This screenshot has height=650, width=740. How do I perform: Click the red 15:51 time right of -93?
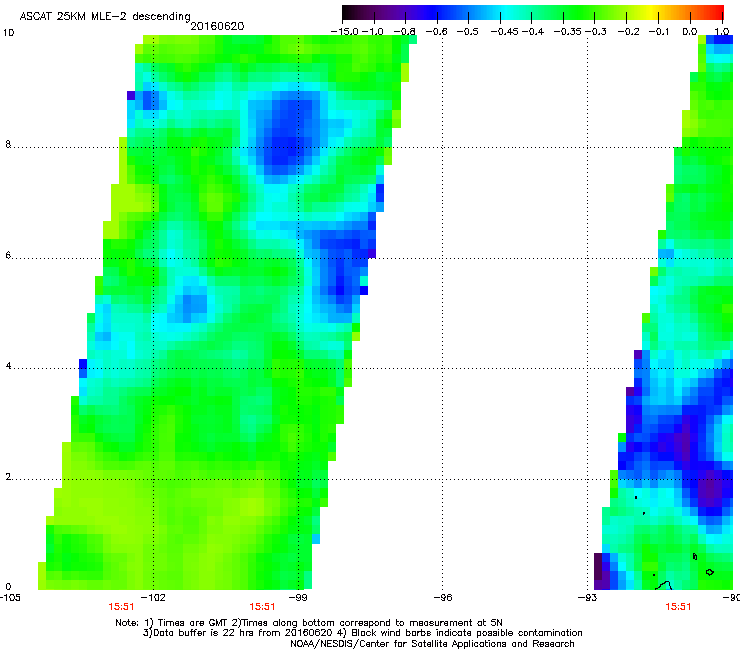pyautogui.click(x=678, y=607)
